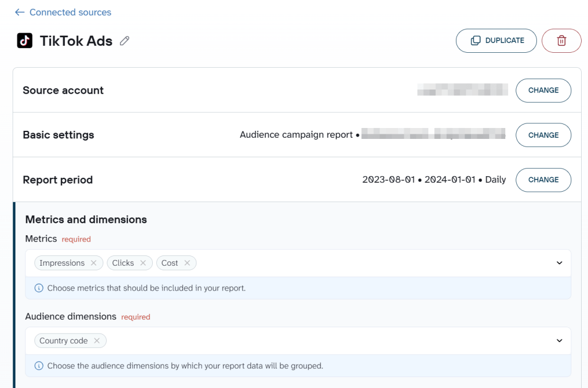
Task: Click inside the Metrics selection field
Action: click(298, 263)
